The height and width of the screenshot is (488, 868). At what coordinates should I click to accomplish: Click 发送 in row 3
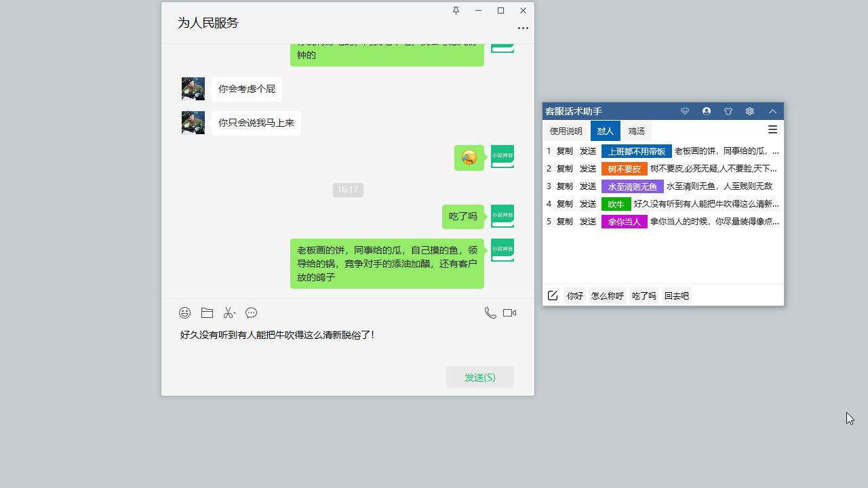588,186
